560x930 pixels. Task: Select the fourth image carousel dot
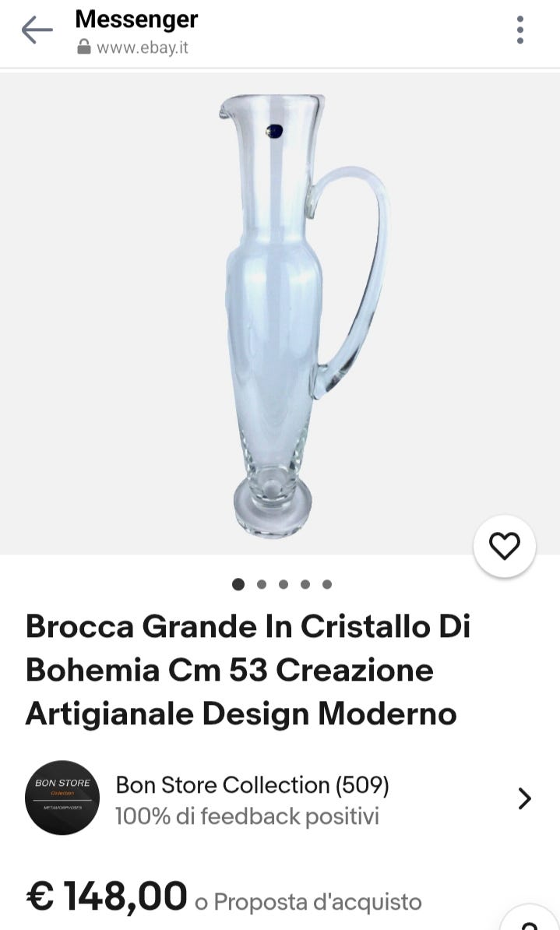pyautogui.click(x=305, y=584)
